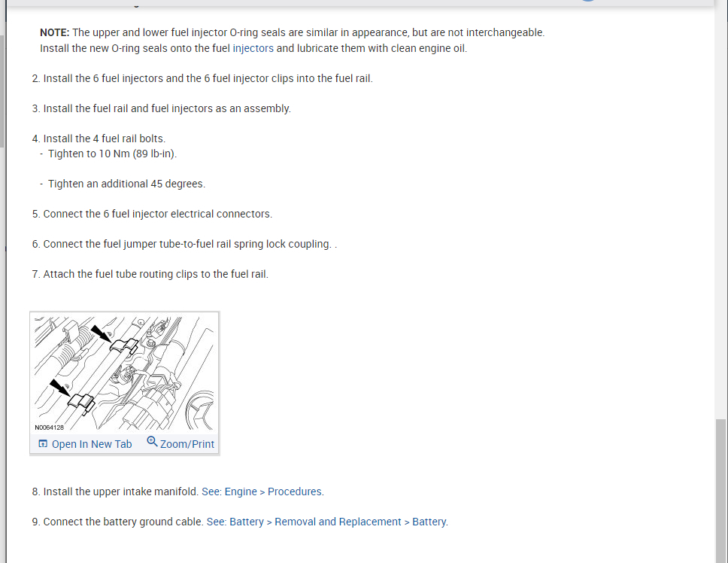The height and width of the screenshot is (563, 728).
Task: Click step 6 about the spring lock coupling
Action: coord(184,244)
